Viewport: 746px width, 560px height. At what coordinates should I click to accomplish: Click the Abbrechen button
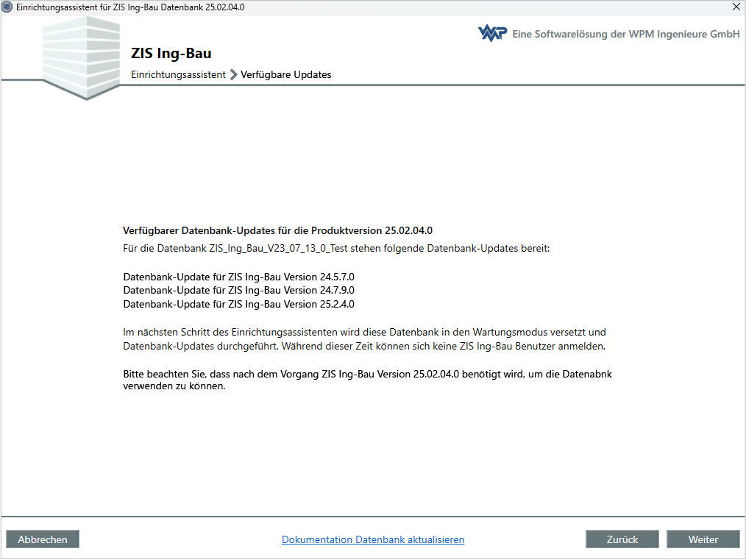coord(43,539)
